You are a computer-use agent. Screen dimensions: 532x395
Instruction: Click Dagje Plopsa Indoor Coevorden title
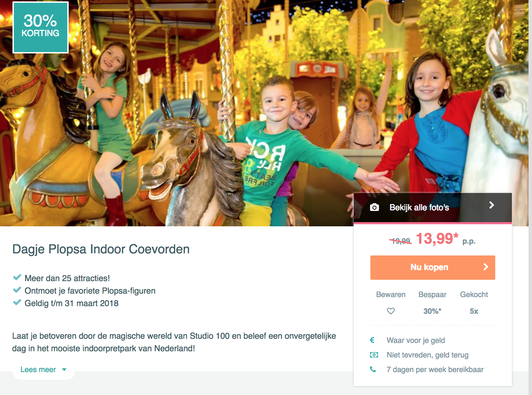click(101, 249)
